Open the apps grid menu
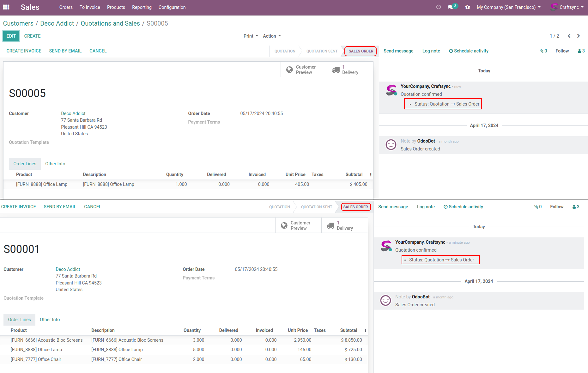 click(6, 7)
